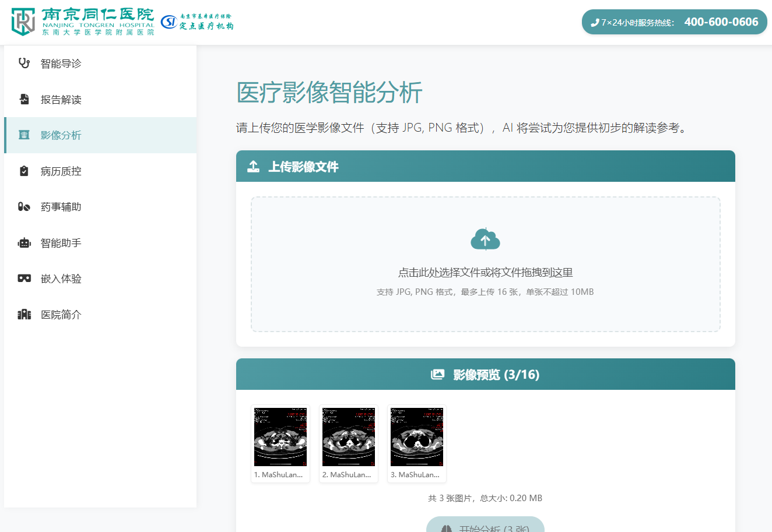Click the 医院简介 hospital building icon

click(24, 314)
